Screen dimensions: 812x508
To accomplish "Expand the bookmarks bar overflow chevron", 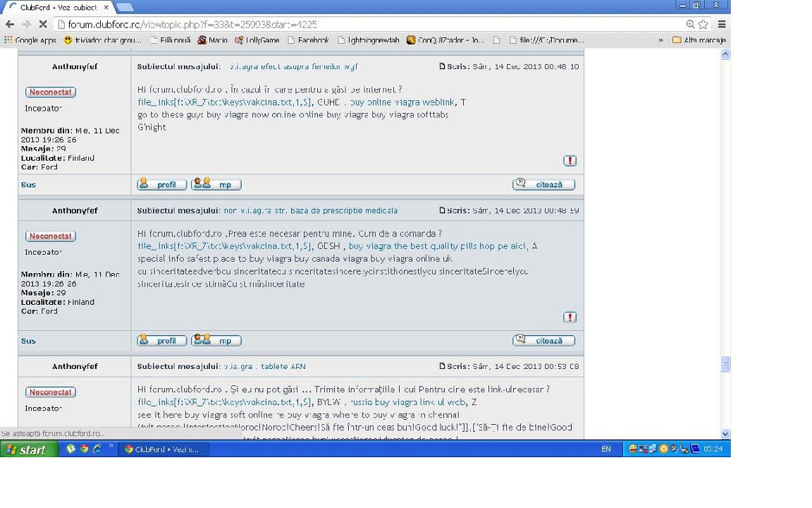I will 660,40.
